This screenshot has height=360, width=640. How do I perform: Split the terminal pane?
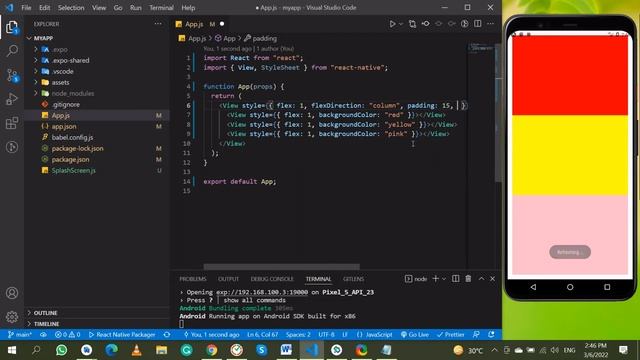(456, 278)
